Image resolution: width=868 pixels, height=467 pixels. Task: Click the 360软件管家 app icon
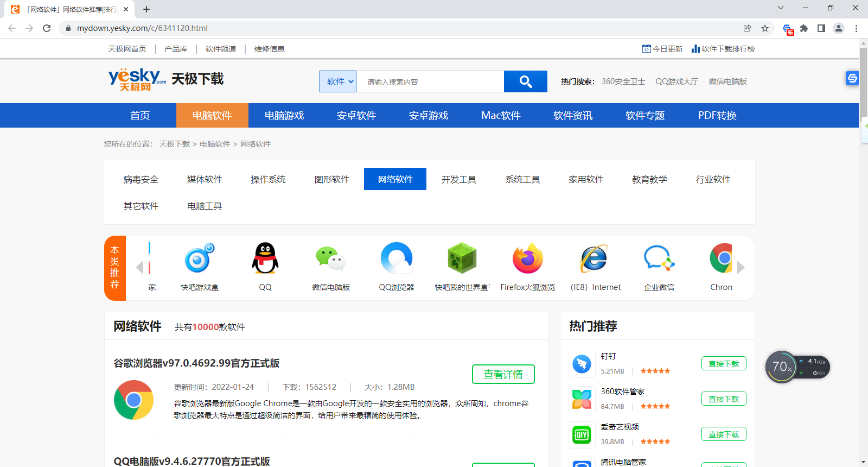tap(582, 399)
